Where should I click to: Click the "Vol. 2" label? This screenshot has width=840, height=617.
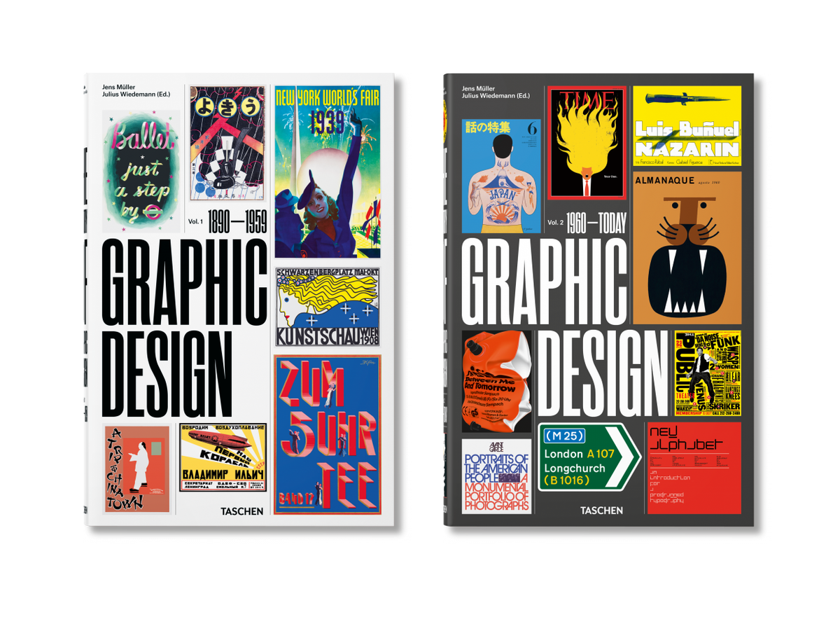(556, 221)
